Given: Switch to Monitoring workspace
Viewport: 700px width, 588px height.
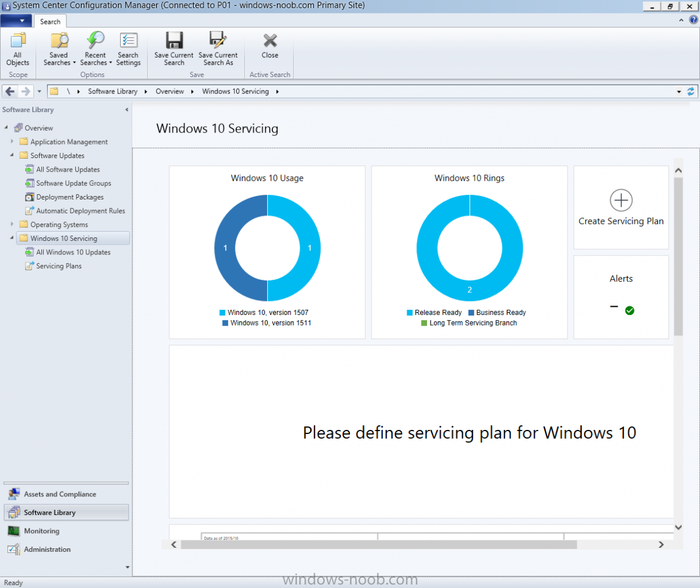Looking at the screenshot, I should [x=66, y=531].
